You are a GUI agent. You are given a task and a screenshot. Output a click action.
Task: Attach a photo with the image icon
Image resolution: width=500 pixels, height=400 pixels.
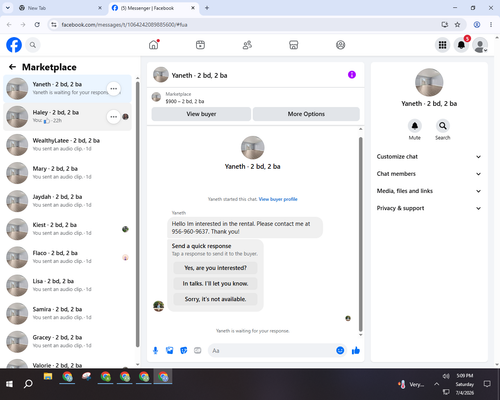[170, 350]
